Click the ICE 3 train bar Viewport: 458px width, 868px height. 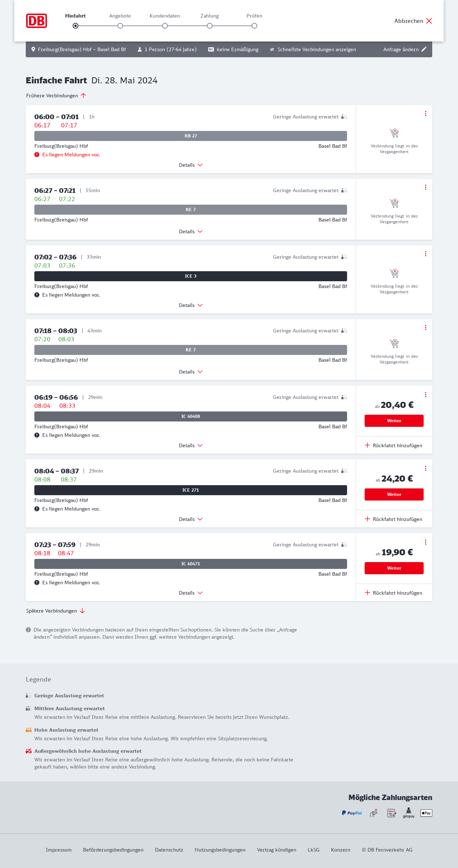[191, 276]
